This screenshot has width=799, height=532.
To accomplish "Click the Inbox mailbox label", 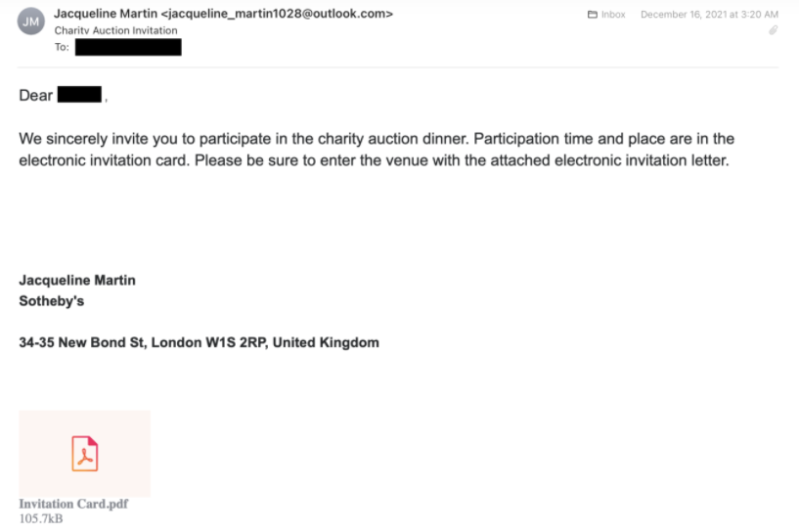I will [613, 15].
